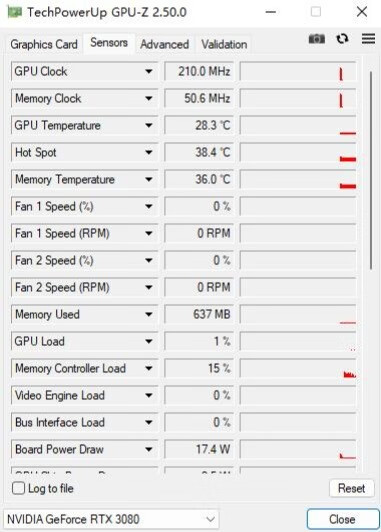The width and height of the screenshot is (381, 532).
Task: Open the GPU Load dropdown arrow
Action: [x=149, y=341]
